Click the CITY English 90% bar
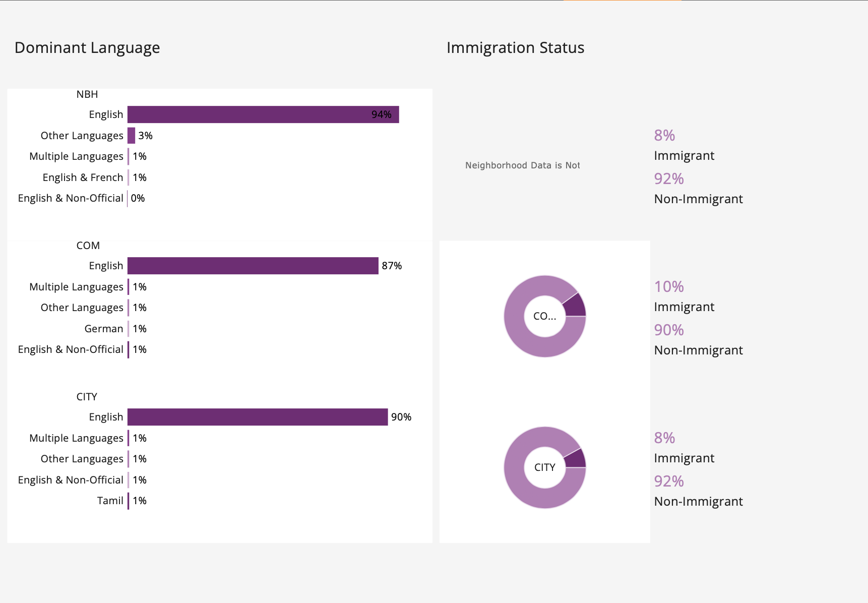This screenshot has width=868, height=603. tap(258, 417)
